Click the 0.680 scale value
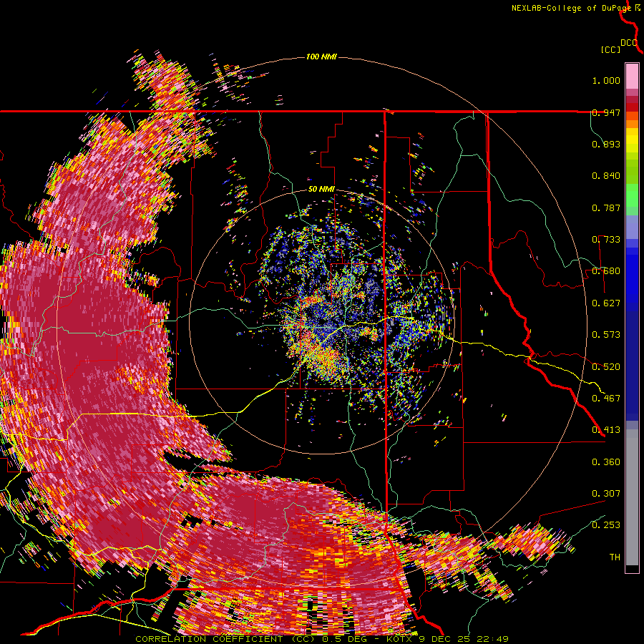Image resolution: width=644 pixels, height=644 pixels. pos(606,271)
